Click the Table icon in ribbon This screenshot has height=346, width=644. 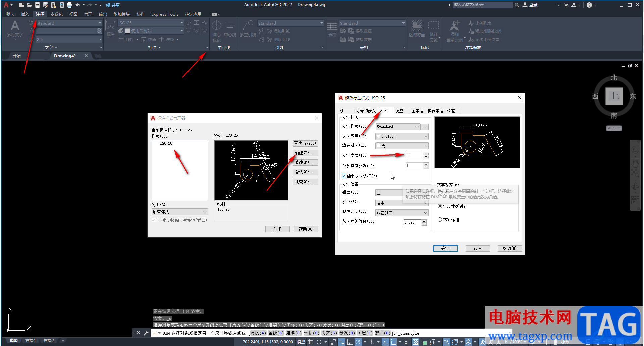click(332, 26)
